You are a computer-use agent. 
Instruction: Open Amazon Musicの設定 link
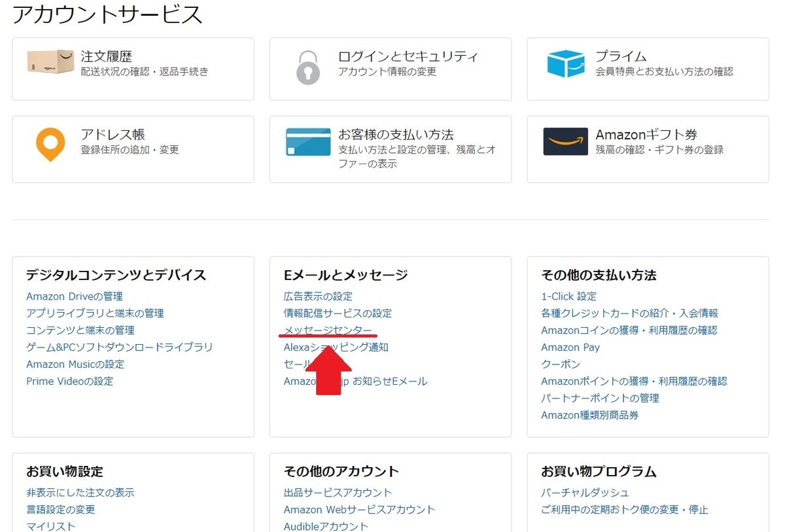pos(75,364)
